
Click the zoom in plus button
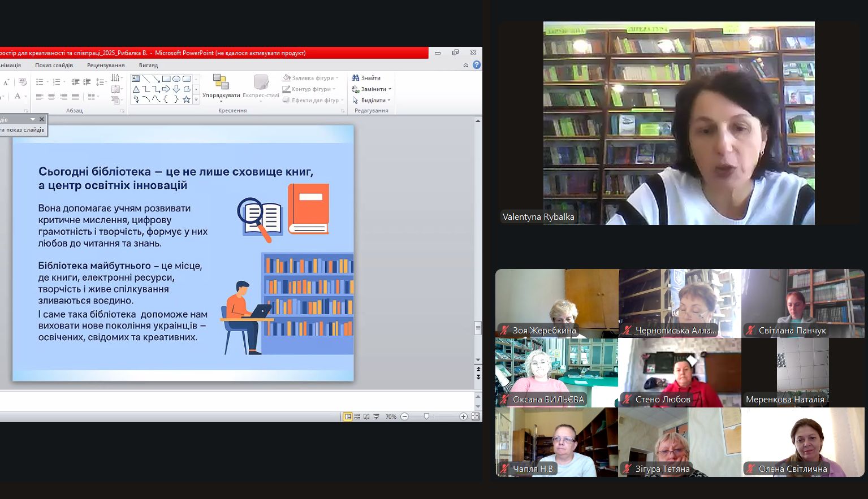tap(464, 416)
